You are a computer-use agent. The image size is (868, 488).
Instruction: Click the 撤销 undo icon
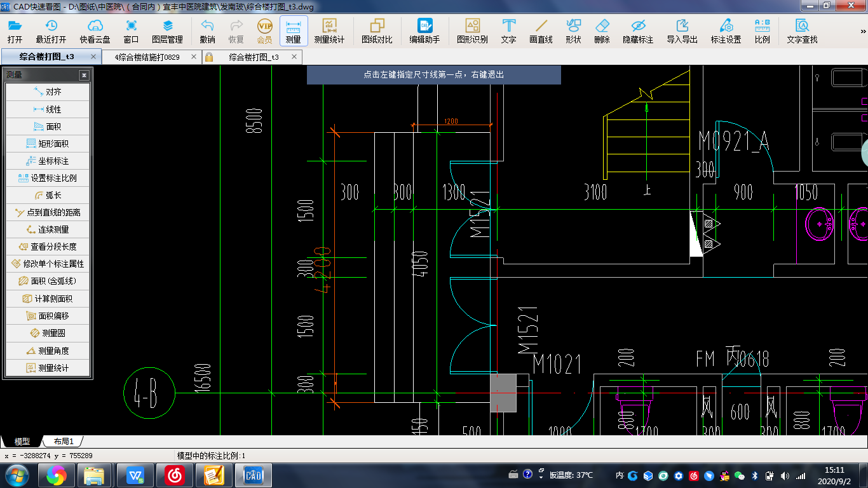tap(207, 25)
